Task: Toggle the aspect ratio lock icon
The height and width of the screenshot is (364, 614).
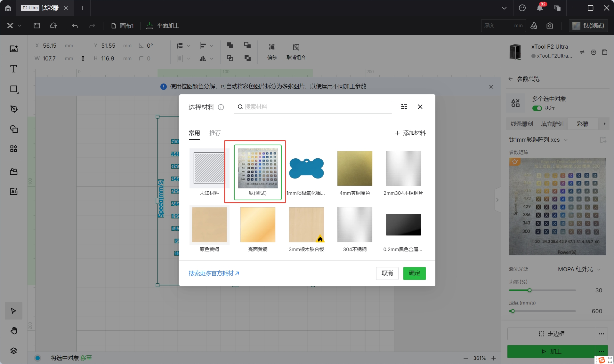Action: (83, 59)
